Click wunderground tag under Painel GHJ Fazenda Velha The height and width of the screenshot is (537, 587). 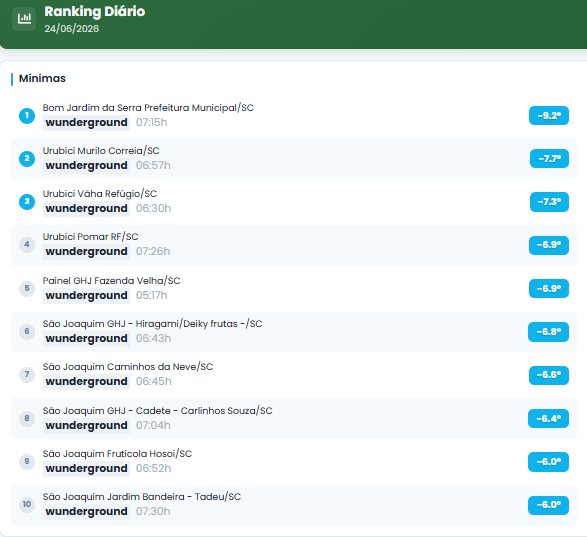86,296
